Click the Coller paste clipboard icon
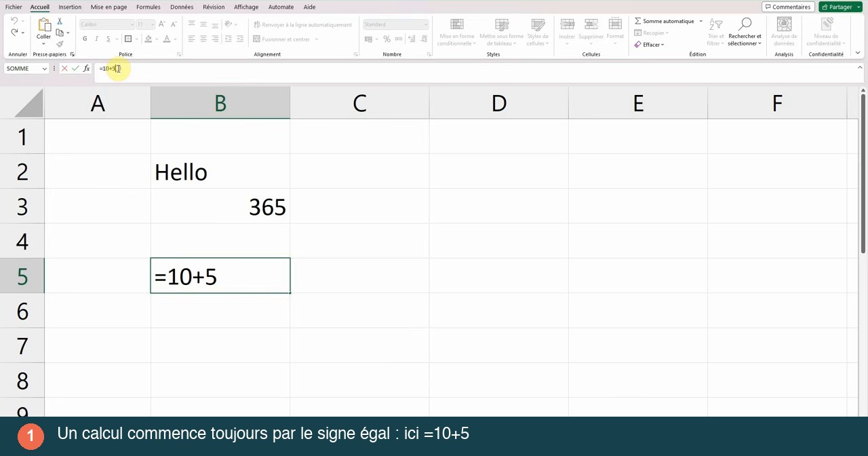The width and height of the screenshot is (868, 456). point(44,25)
